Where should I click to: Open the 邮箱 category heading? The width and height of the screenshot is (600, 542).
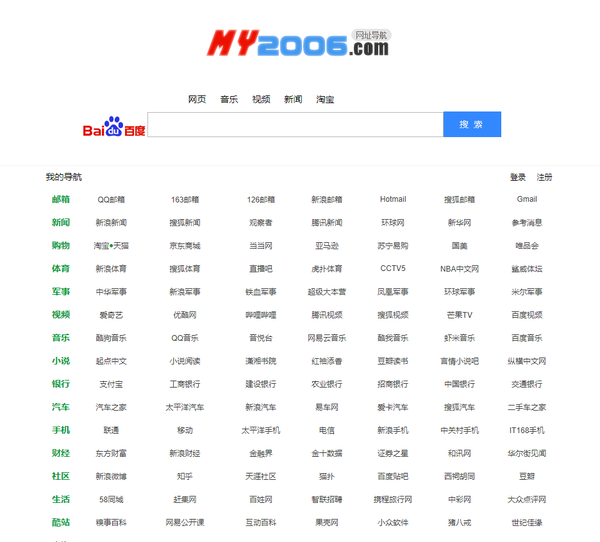(x=61, y=199)
